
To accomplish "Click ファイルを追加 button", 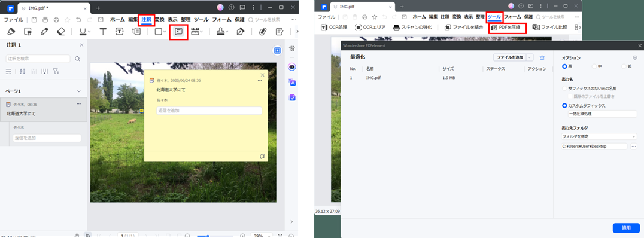I will coord(510,57).
